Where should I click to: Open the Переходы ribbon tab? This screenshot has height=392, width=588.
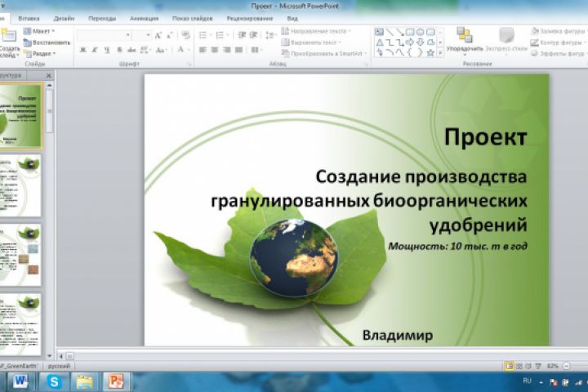(102, 19)
